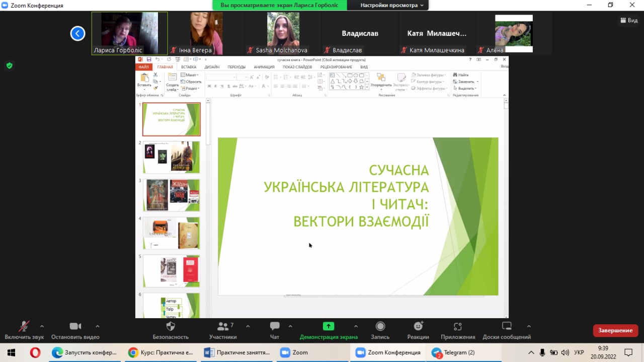This screenshot has height=362, width=644.
Task: Unmute microphone with Включить звук
Action: [x=24, y=327]
